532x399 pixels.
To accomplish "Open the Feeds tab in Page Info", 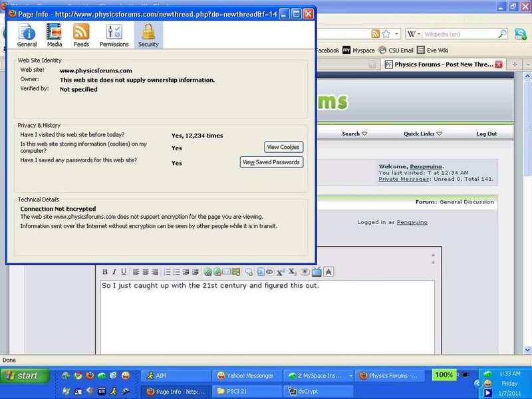I will point(81,35).
